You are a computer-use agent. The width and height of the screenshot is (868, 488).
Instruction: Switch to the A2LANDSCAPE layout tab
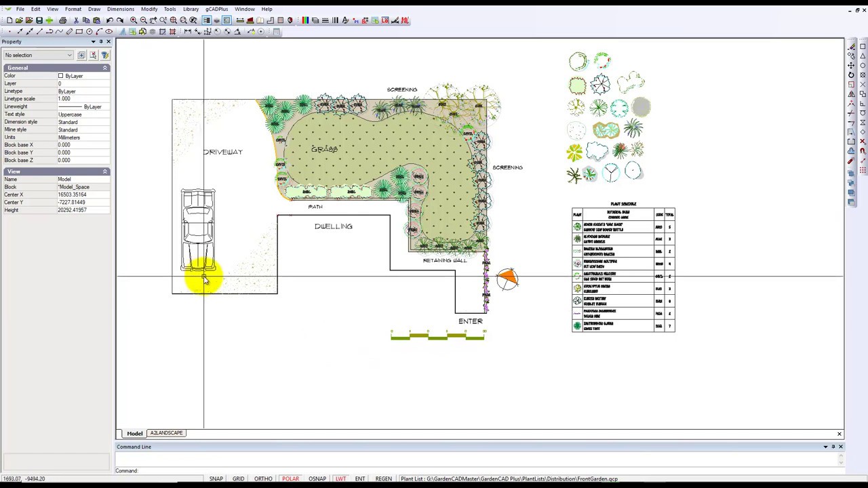(x=166, y=433)
